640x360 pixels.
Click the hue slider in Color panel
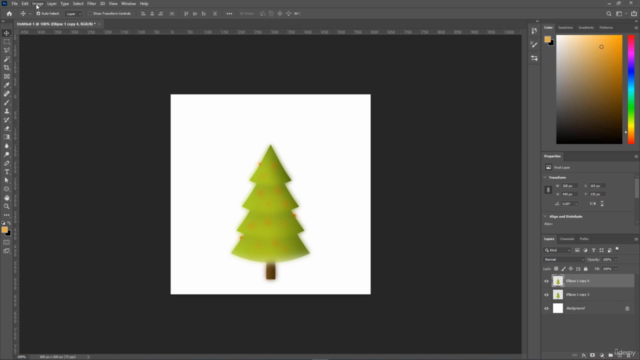[x=631, y=89]
